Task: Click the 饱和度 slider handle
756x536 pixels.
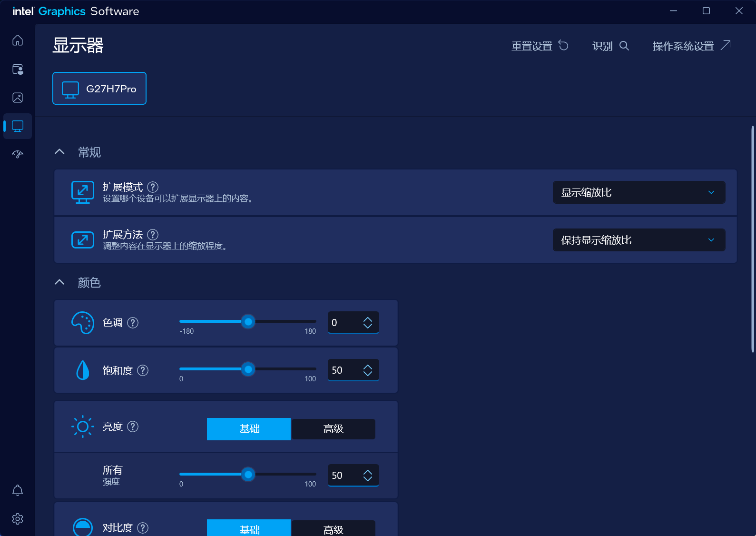Action: [x=248, y=369]
